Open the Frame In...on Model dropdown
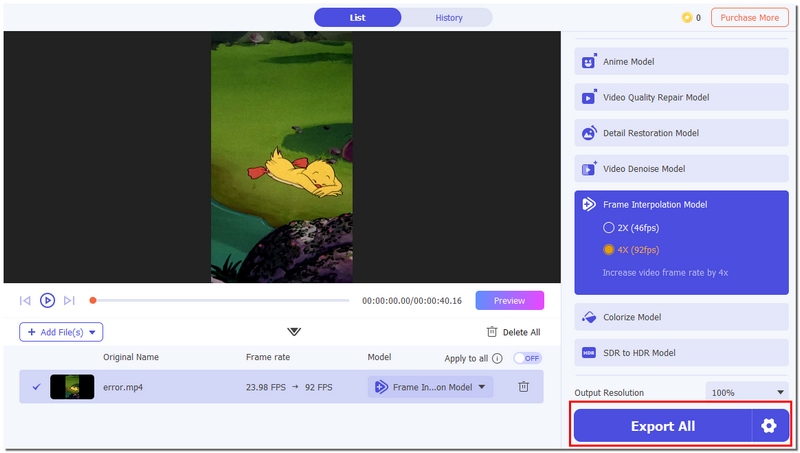 click(430, 387)
